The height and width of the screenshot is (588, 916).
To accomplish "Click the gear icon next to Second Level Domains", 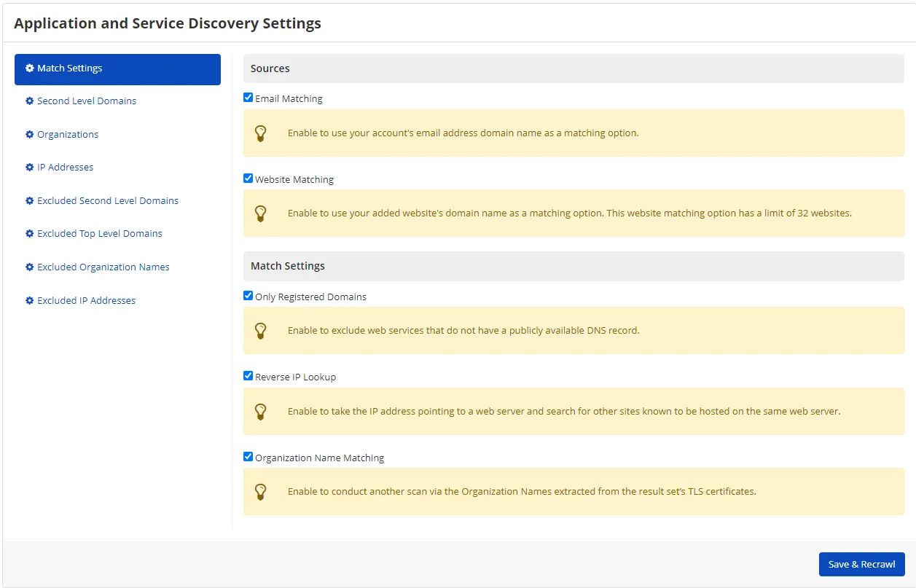I will [29, 101].
